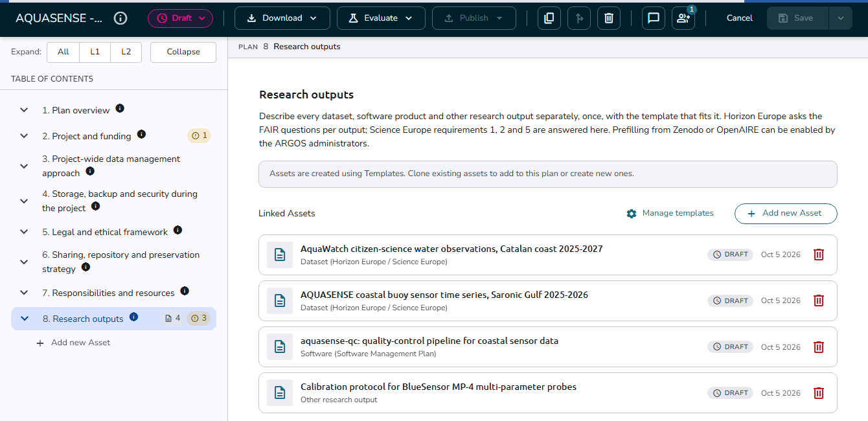Open the invite users icon

coord(683,18)
